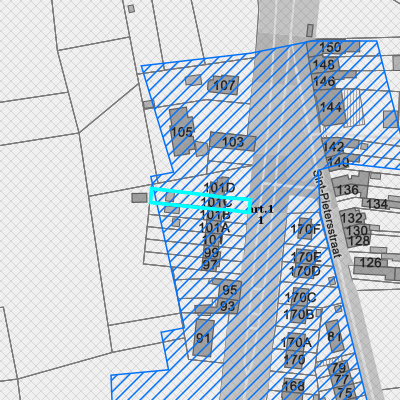Select house number 81

pos(334,336)
